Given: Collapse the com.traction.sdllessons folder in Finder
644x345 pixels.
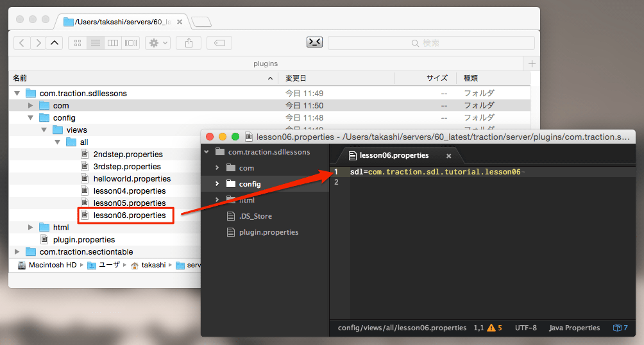Looking at the screenshot, I should point(17,94).
